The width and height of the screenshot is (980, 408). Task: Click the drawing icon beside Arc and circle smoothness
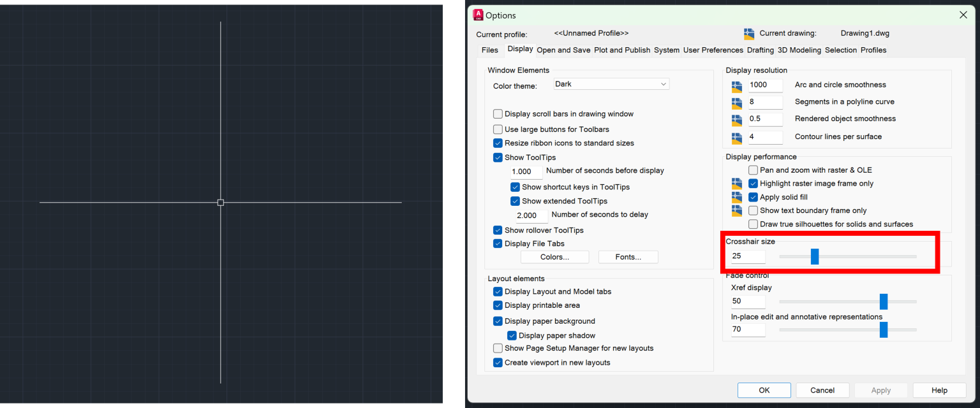pyautogui.click(x=736, y=85)
